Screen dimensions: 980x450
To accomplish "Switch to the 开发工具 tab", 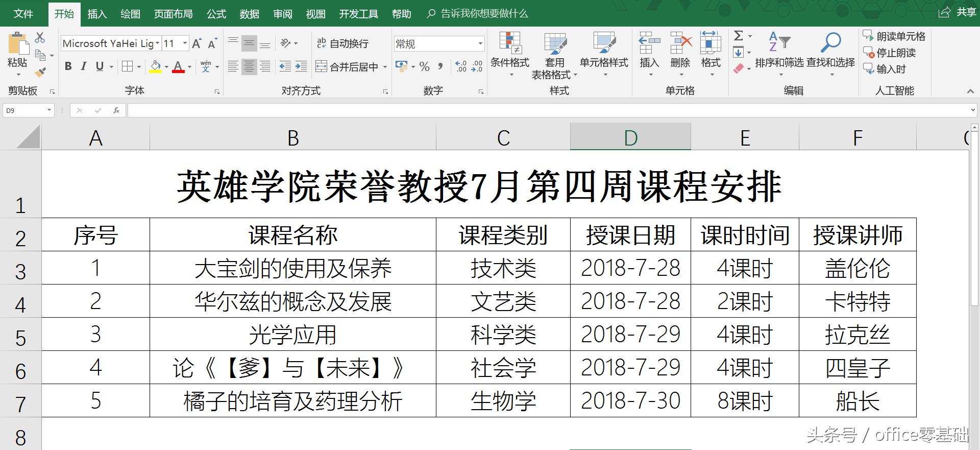I will tap(359, 14).
